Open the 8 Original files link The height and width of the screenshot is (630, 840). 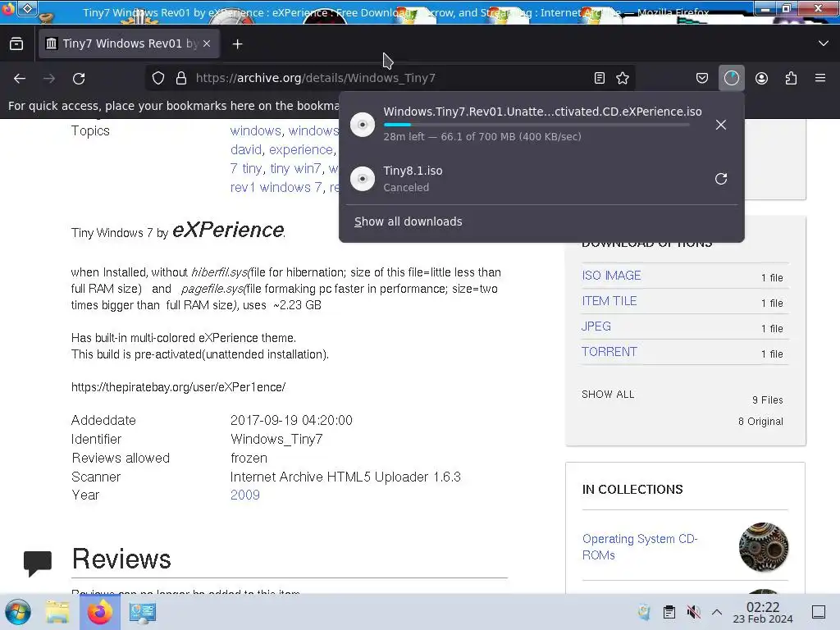tap(760, 422)
